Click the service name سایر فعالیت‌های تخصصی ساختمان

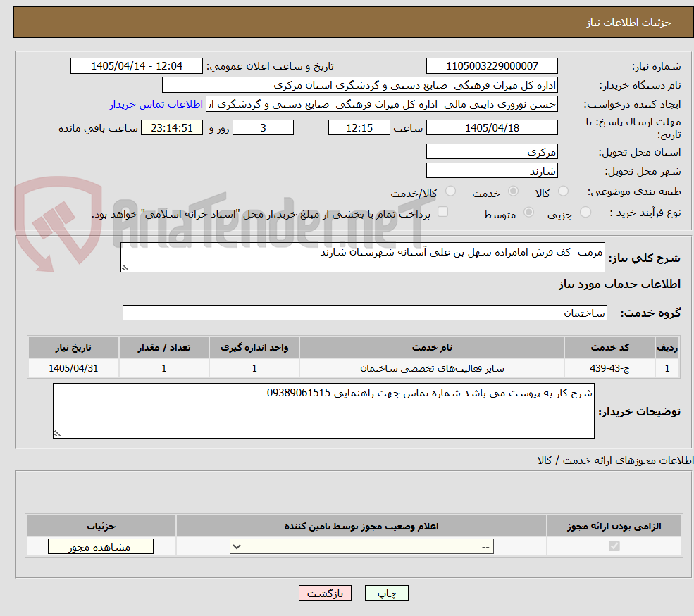(x=432, y=368)
